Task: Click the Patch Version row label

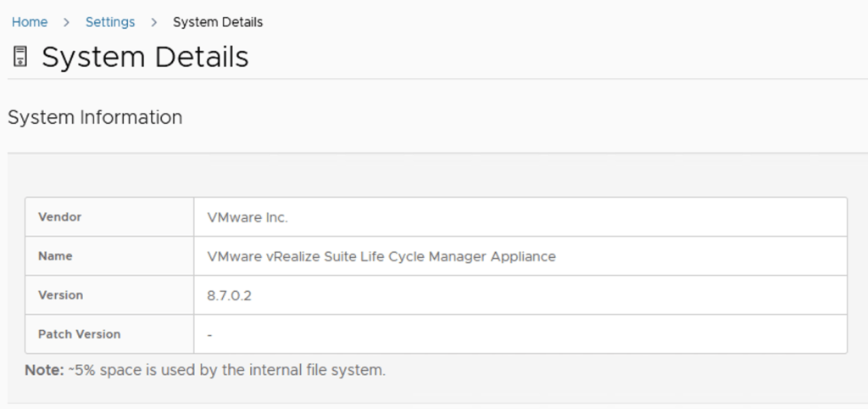Action: point(80,334)
